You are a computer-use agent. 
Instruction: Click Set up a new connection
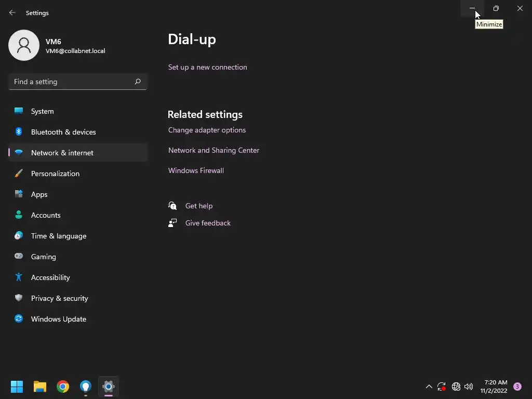[208, 67]
